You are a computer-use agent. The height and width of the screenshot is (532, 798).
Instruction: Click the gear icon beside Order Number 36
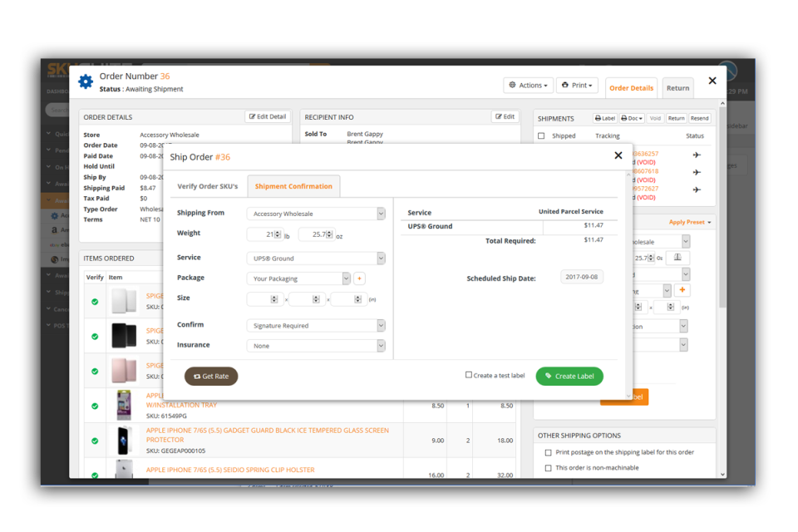tap(86, 81)
